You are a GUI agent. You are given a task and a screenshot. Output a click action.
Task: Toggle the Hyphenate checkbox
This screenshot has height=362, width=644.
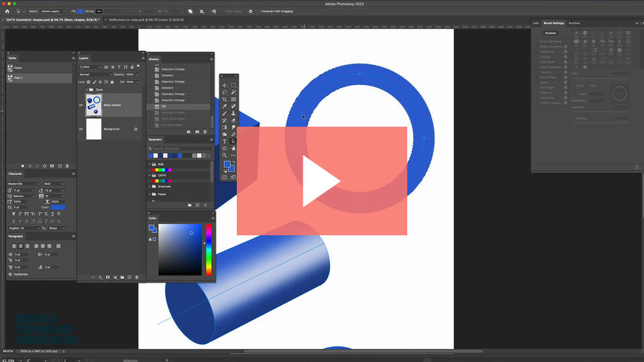coord(10,274)
